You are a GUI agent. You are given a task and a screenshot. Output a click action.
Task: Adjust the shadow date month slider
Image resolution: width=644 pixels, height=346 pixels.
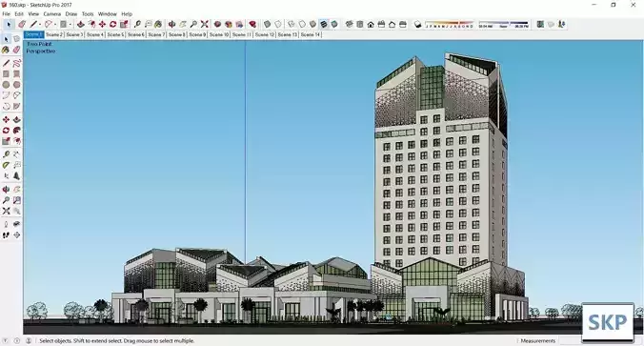pyautogui.click(x=450, y=25)
